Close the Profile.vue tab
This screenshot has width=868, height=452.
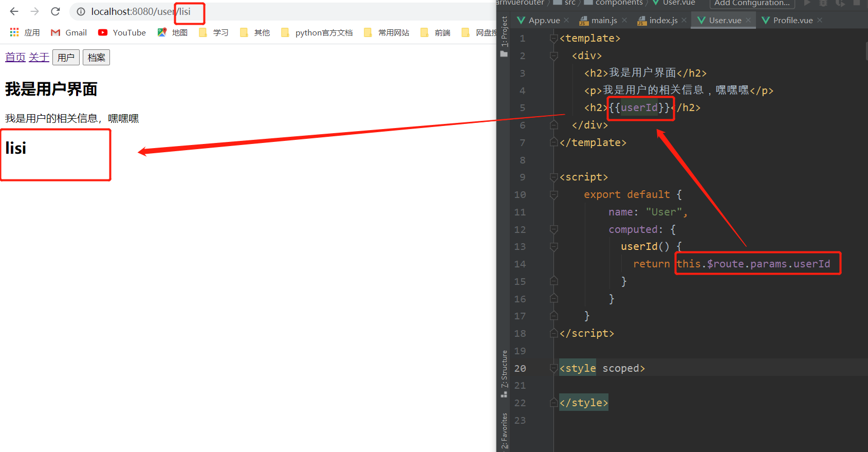[820, 20]
